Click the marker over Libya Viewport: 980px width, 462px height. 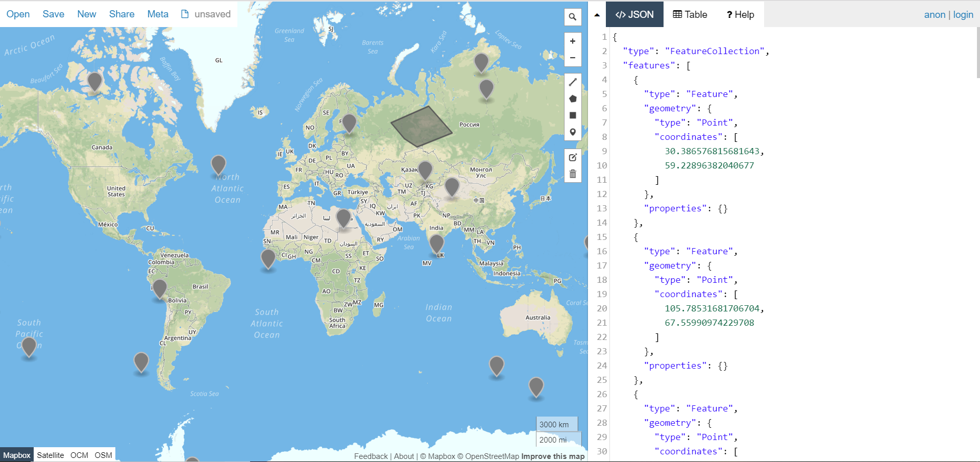pos(344,218)
